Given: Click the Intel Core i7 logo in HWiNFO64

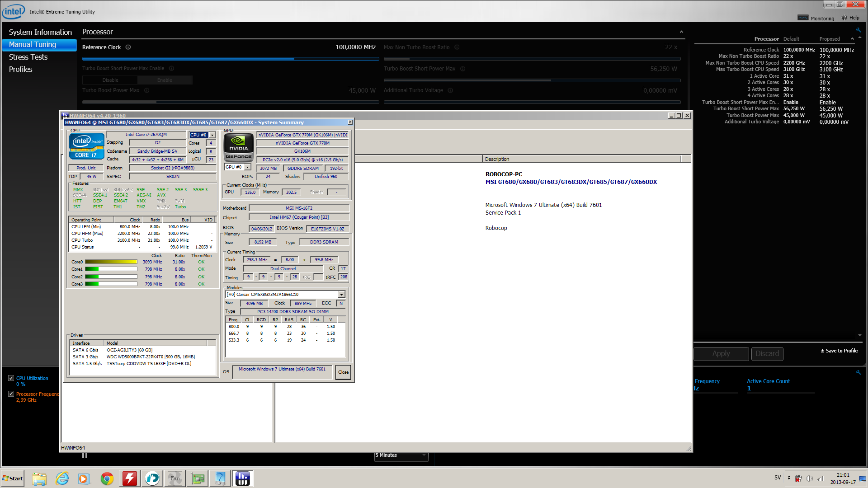Looking at the screenshot, I should 87,146.
